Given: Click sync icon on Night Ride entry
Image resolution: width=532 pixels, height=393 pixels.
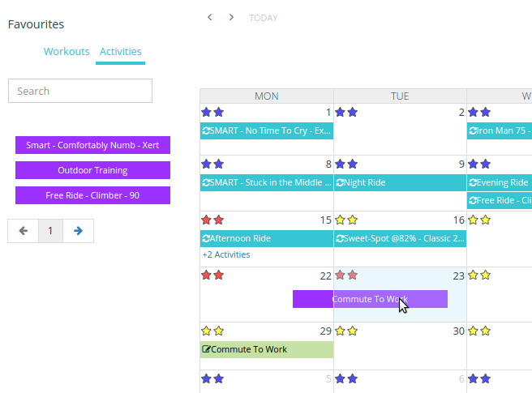Looking at the screenshot, I should pos(340,183).
